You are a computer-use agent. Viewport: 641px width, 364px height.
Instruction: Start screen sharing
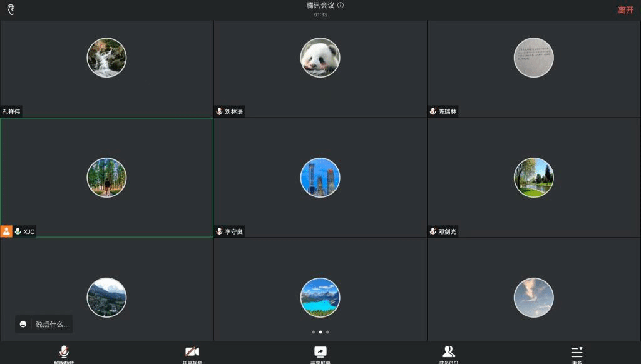320,353
